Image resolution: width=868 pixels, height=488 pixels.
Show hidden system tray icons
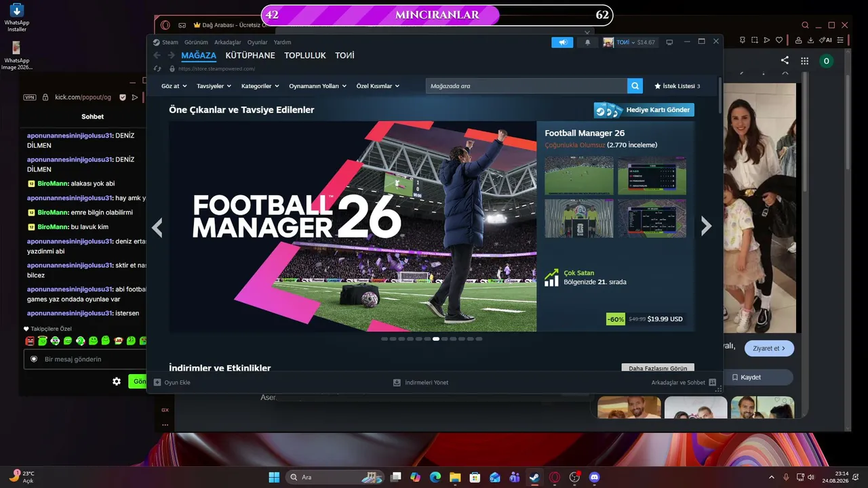point(771,477)
